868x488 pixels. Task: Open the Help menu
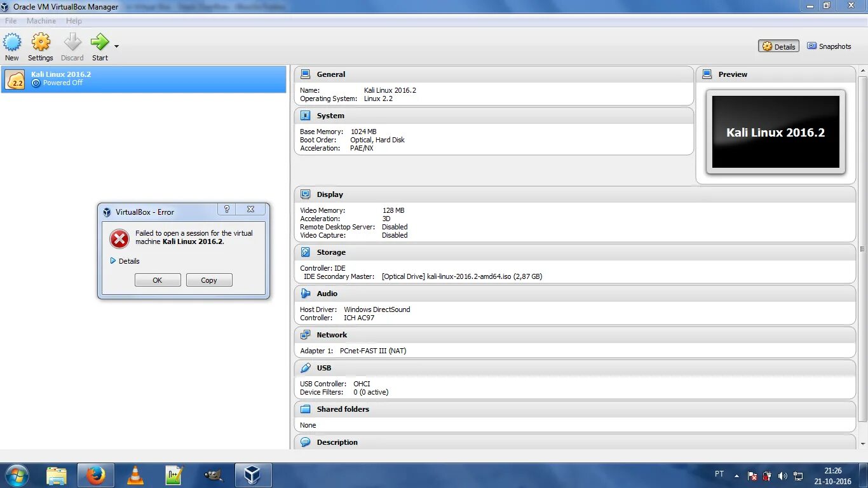click(x=74, y=21)
